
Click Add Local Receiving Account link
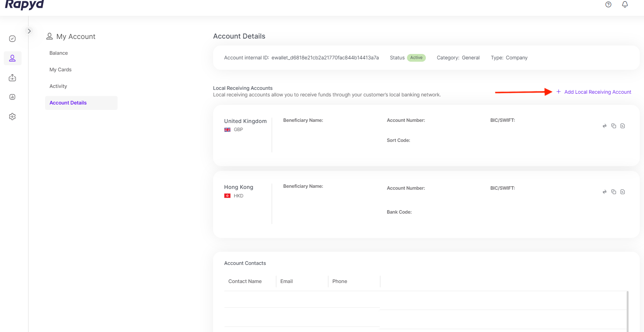(597, 92)
